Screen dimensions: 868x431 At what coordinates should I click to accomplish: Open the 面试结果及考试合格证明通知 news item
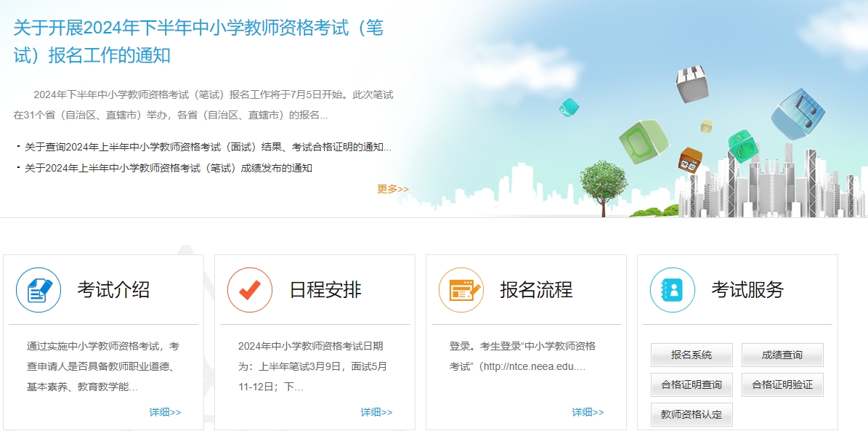click(x=203, y=147)
